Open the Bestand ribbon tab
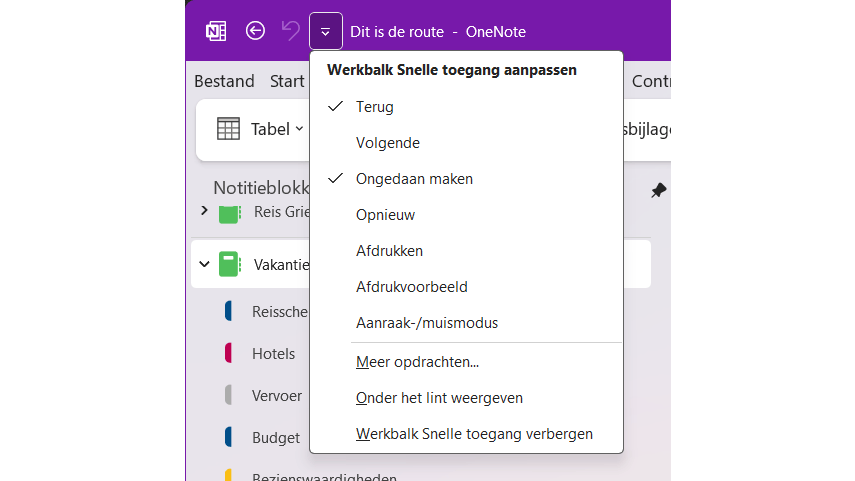 pos(224,81)
